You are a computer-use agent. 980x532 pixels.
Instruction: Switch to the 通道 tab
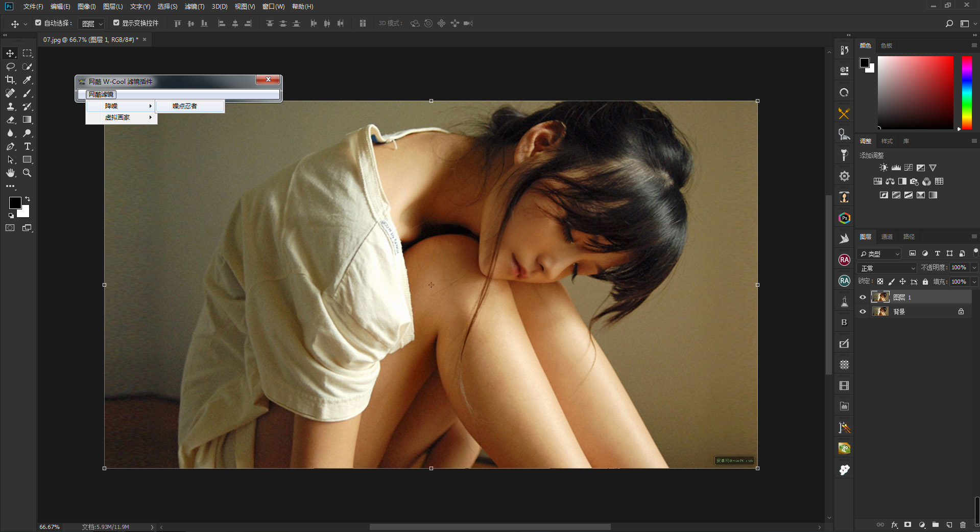point(887,237)
